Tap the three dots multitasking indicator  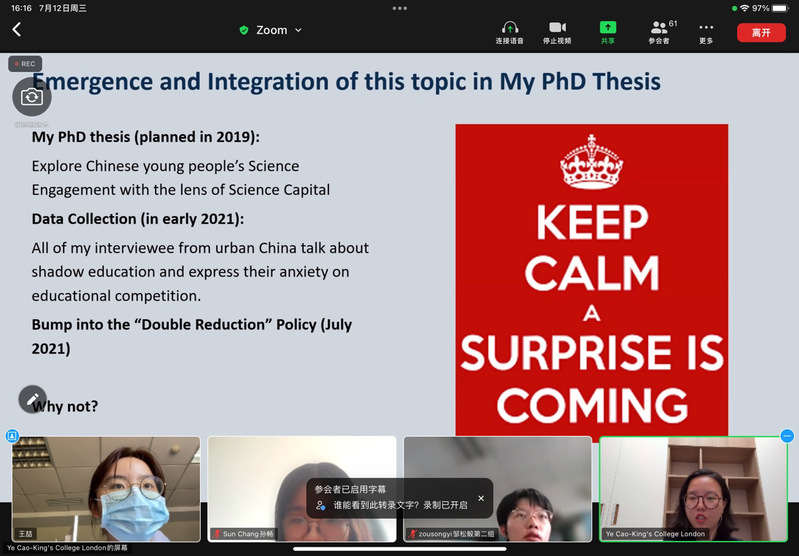(400, 8)
